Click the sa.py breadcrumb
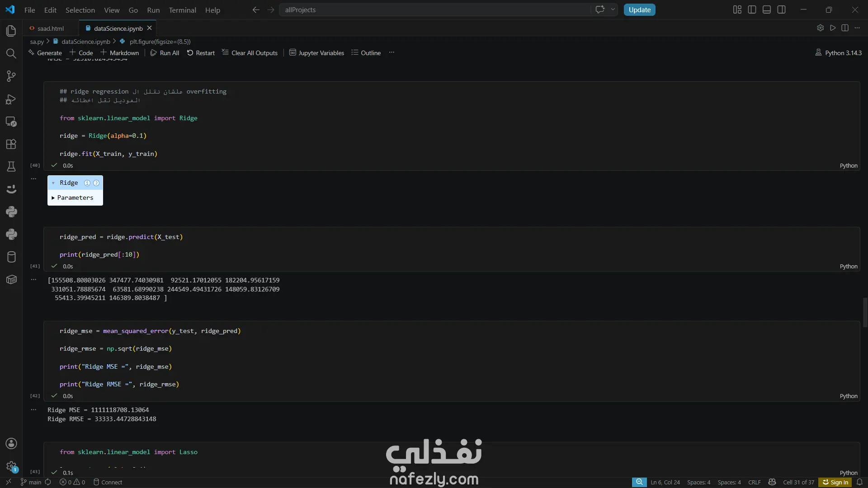Screen dimensions: 868x488 [x=37, y=42]
